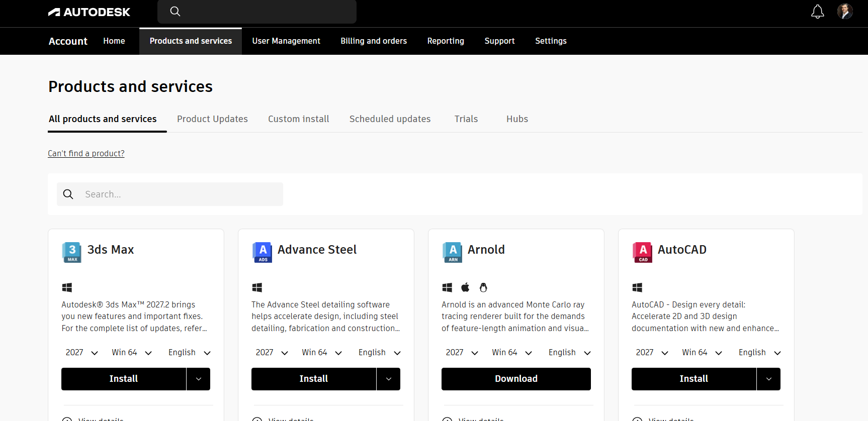The height and width of the screenshot is (421, 868).
Task: Click the Apple platform icon on Arnold card
Action: 465,287
